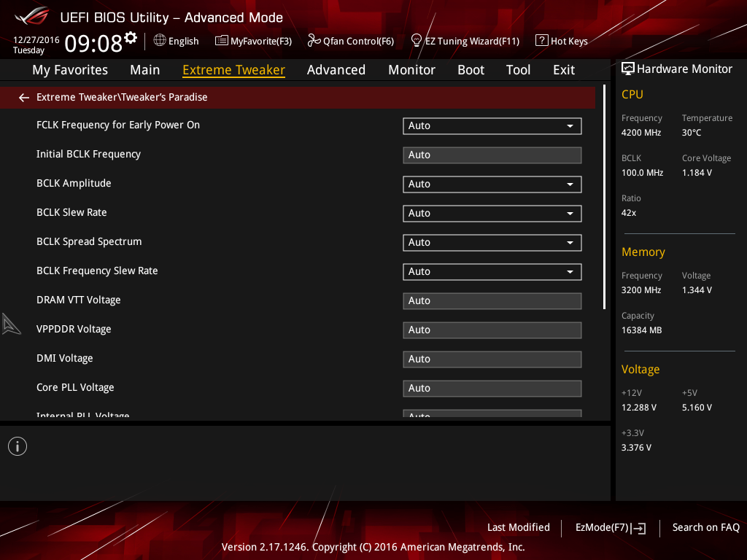Expand the BCLK Spread Spectrum dropdown

coord(492,242)
